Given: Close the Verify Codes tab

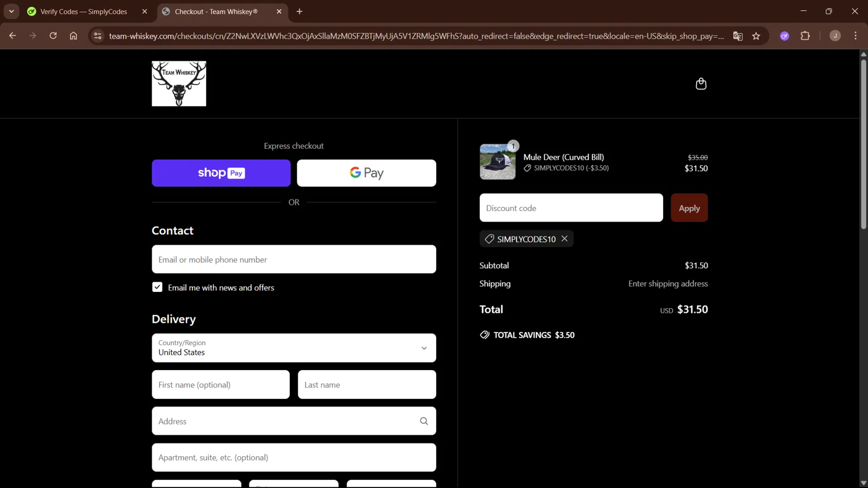Looking at the screenshot, I should 145,12.
